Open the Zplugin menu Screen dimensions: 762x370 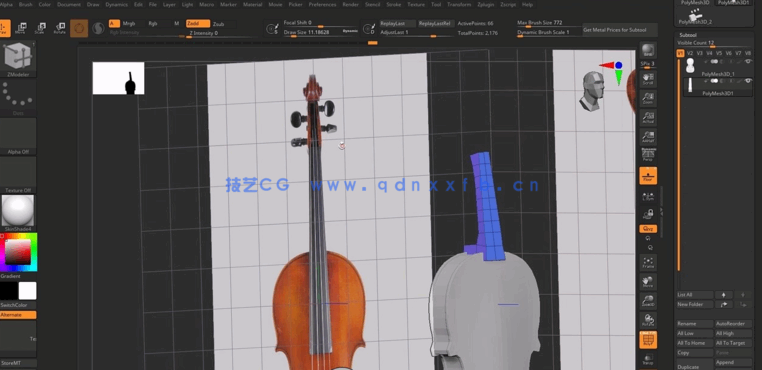(486, 4)
